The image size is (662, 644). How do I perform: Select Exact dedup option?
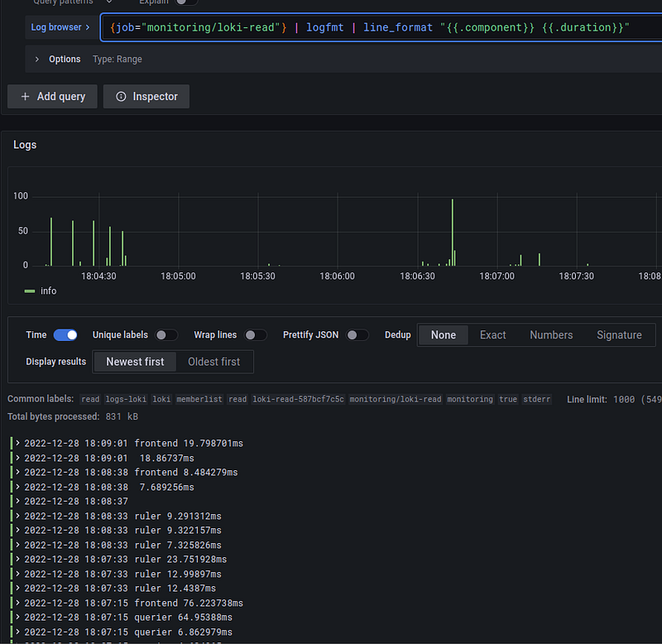(492, 335)
